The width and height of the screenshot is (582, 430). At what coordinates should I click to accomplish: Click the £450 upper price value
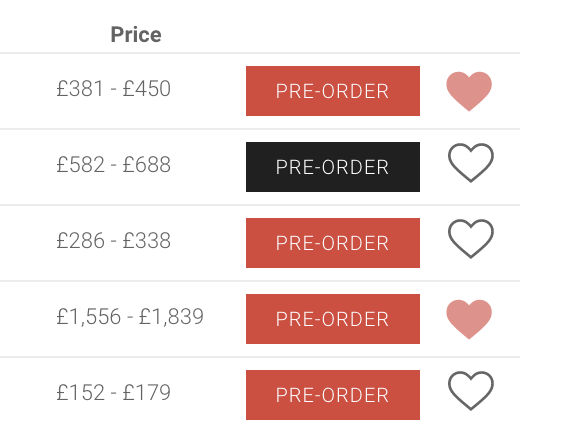coord(147,89)
